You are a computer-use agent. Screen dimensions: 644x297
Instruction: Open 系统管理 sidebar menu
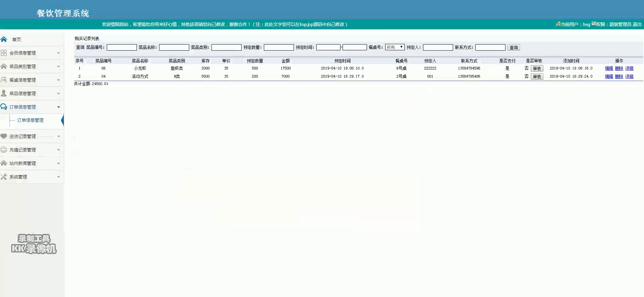pyautogui.click(x=32, y=177)
